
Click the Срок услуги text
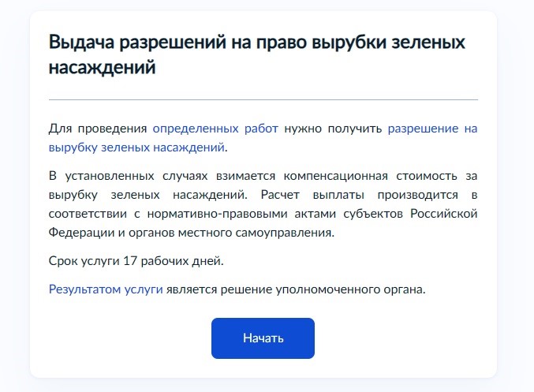click(x=84, y=261)
